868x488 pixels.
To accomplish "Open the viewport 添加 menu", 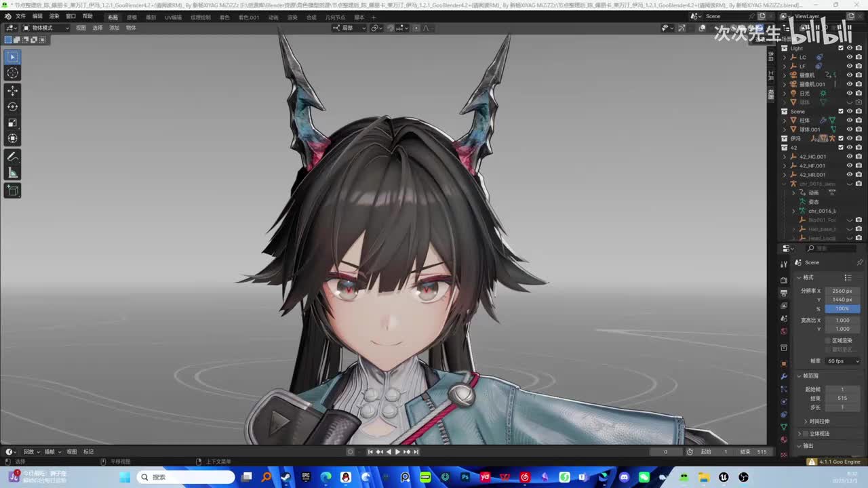I will pos(114,28).
